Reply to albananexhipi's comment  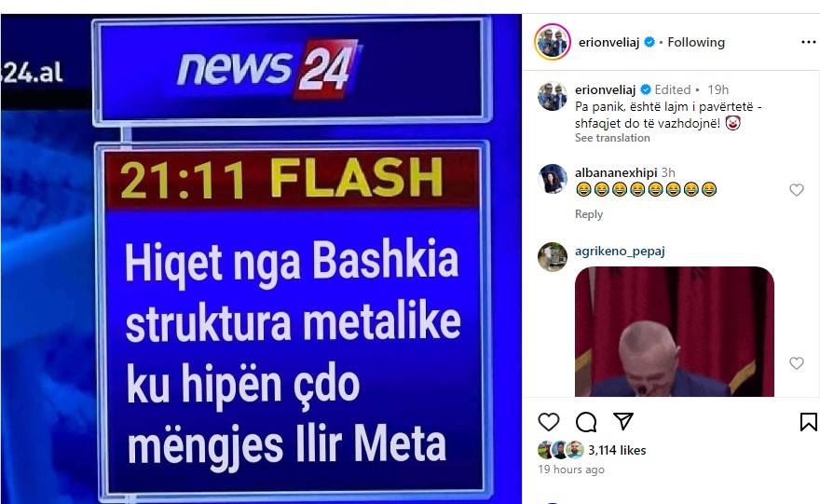click(x=589, y=214)
